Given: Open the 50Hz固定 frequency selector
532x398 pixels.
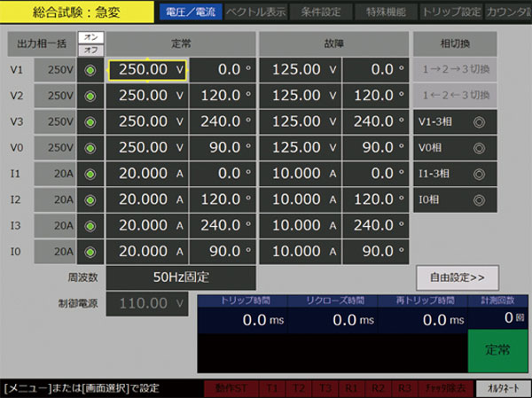Looking at the screenshot, I should coord(181,277).
